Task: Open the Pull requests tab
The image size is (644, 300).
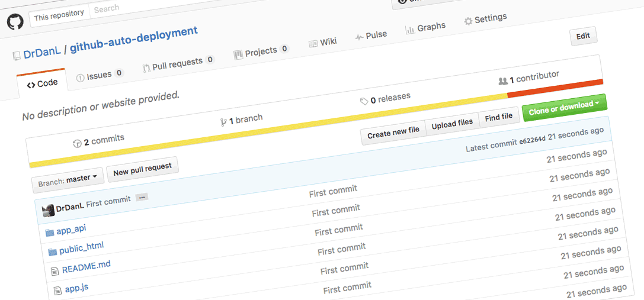Action: click(x=179, y=64)
